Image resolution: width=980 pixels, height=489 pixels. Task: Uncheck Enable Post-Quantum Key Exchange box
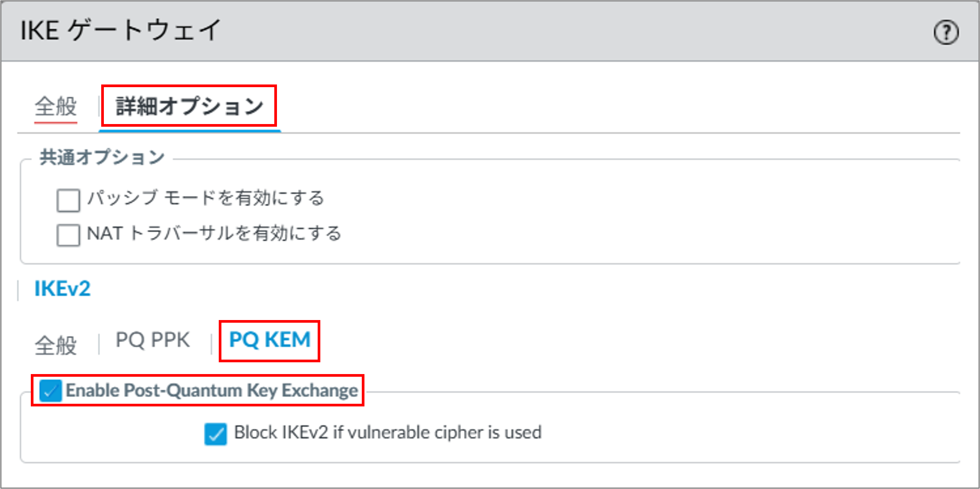pyautogui.click(x=51, y=390)
